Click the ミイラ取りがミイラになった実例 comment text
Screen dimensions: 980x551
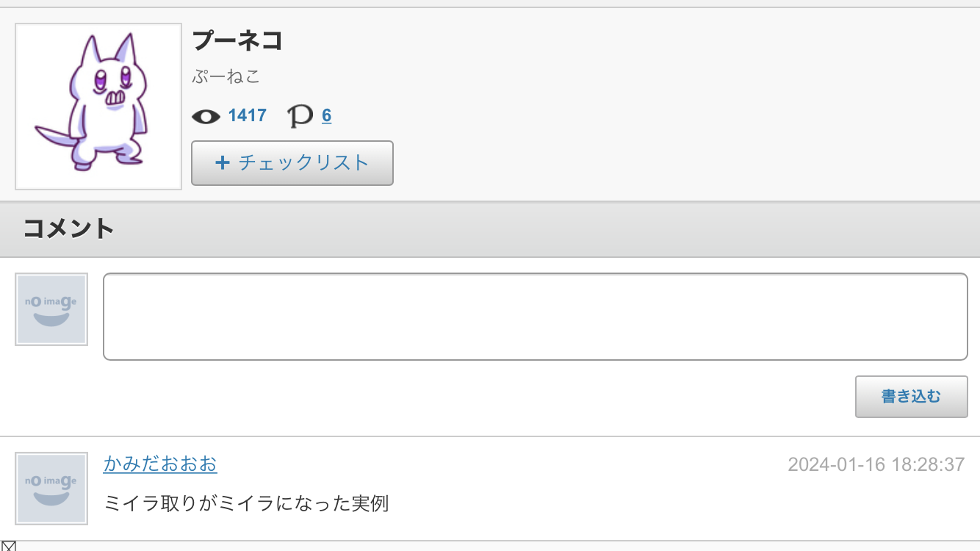[x=246, y=504]
